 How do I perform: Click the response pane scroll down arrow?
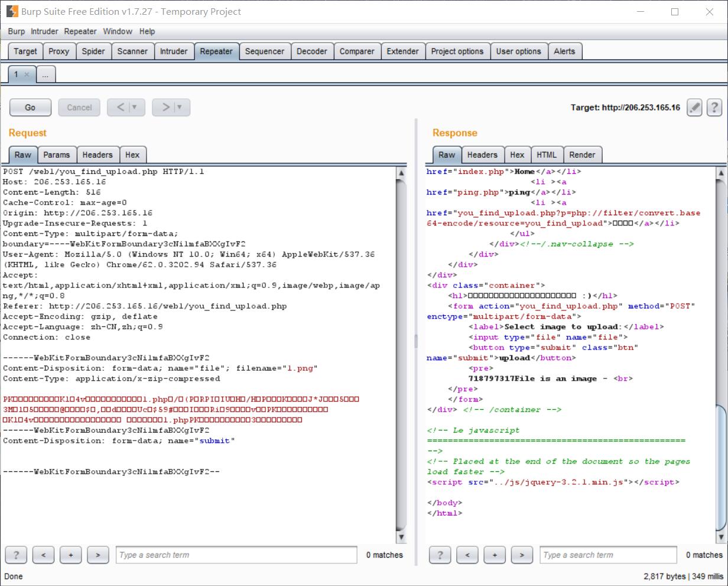click(x=720, y=537)
